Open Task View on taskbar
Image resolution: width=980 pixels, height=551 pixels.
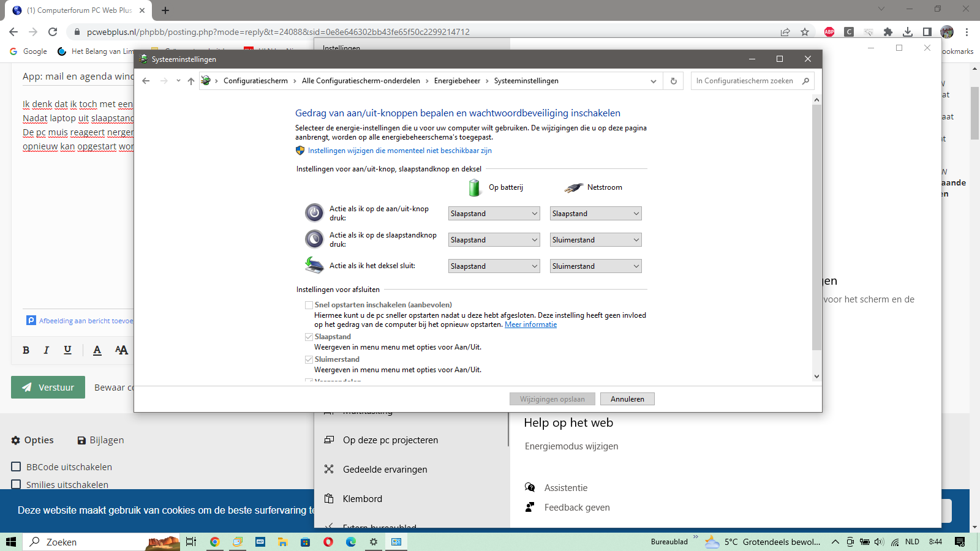(x=191, y=542)
